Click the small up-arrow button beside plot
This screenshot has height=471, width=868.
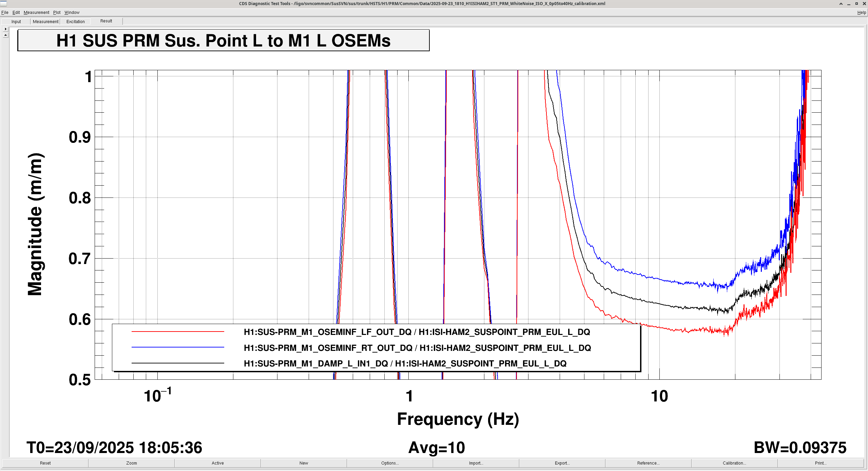(x=5, y=35)
